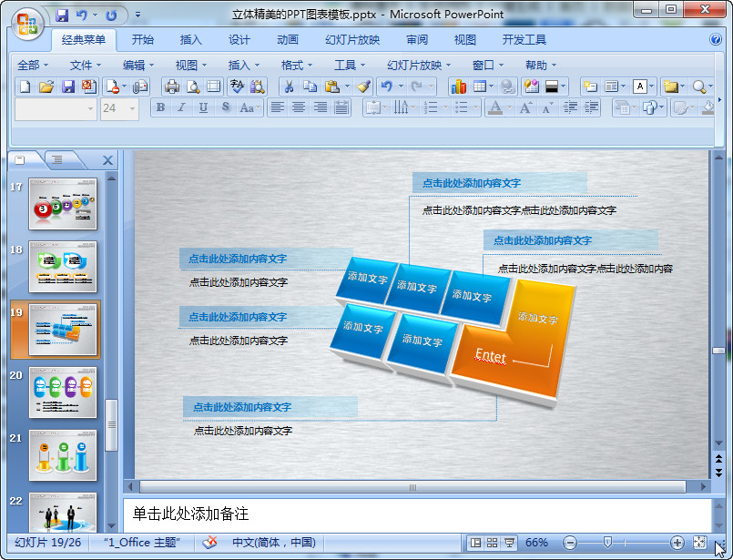This screenshot has width=733, height=560.
Task: Select slide 20 thumbnail
Action: [x=63, y=392]
